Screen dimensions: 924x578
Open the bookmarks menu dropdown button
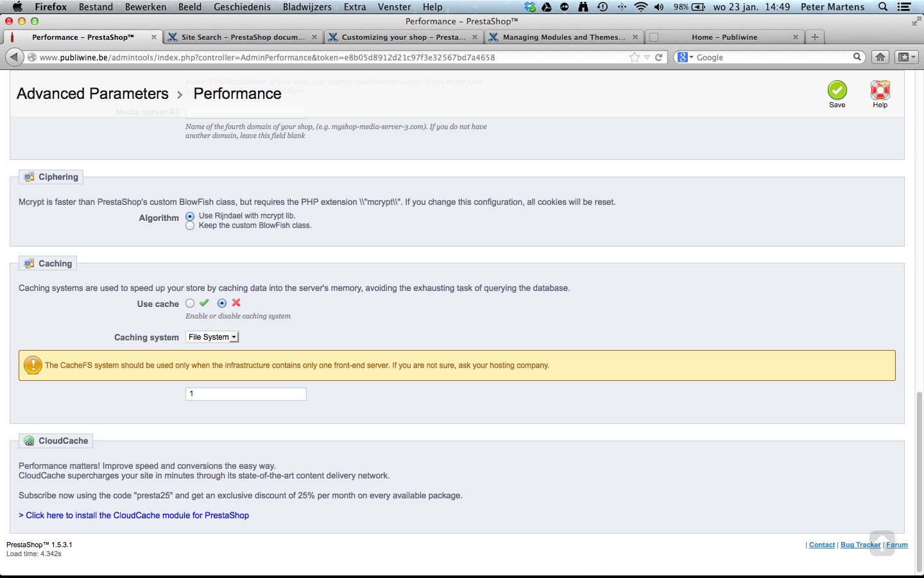(x=907, y=57)
